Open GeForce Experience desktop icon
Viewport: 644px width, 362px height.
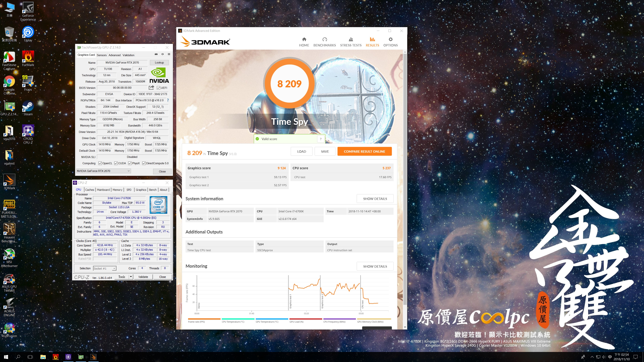click(x=28, y=12)
